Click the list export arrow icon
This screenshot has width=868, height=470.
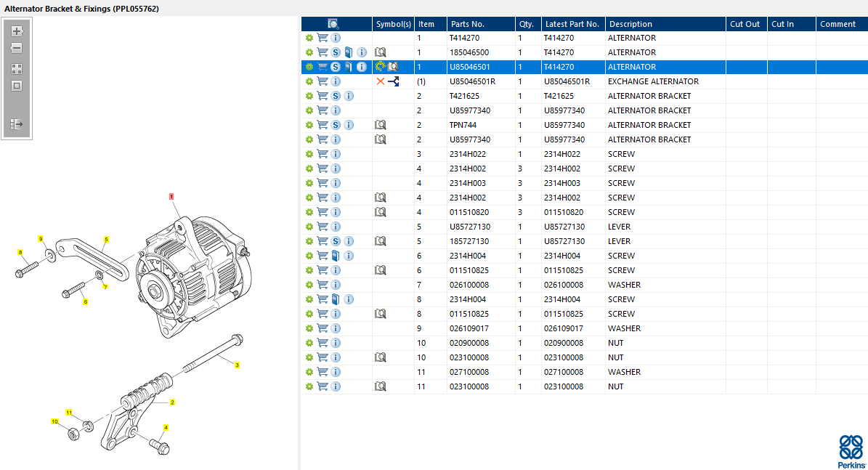[17, 124]
